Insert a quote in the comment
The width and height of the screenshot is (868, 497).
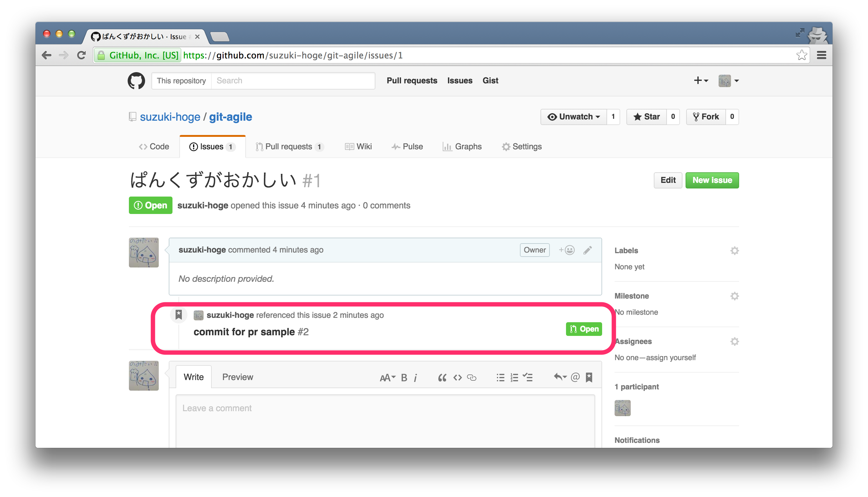pyautogui.click(x=442, y=377)
